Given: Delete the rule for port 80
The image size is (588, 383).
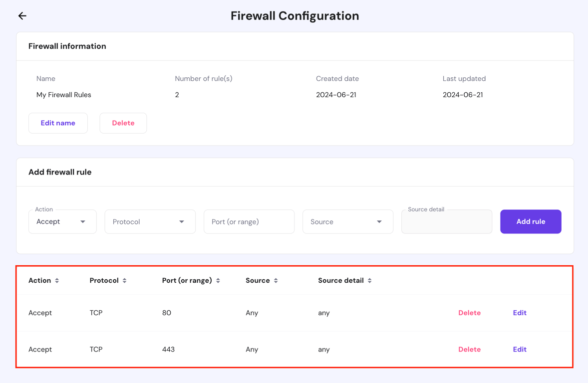Looking at the screenshot, I should [x=469, y=313].
